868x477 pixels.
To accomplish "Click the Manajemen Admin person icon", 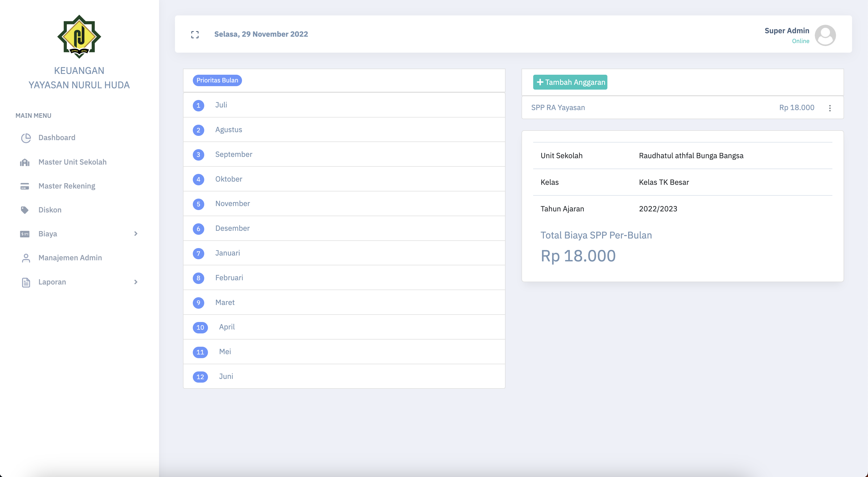I will (26, 258).
